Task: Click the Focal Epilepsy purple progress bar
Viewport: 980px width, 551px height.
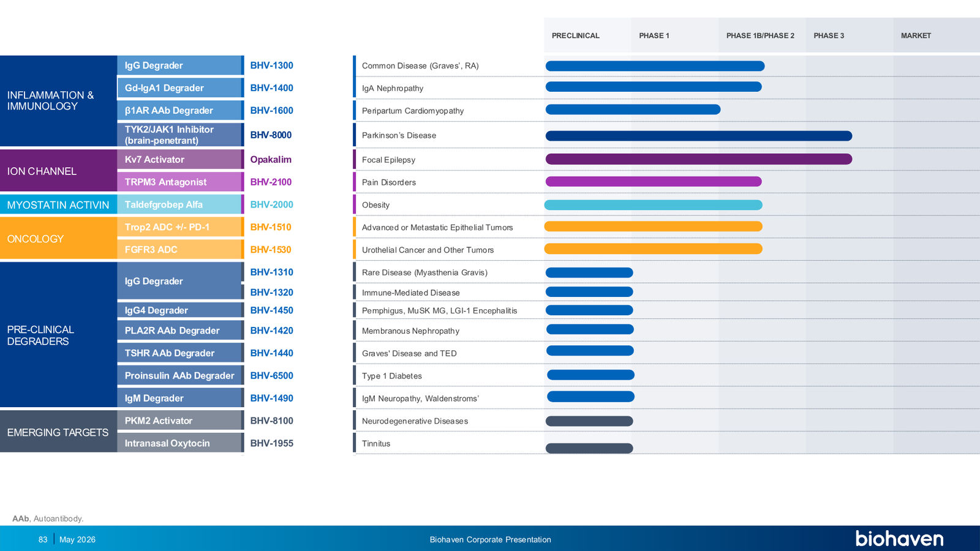Action: tap(699, 159)
